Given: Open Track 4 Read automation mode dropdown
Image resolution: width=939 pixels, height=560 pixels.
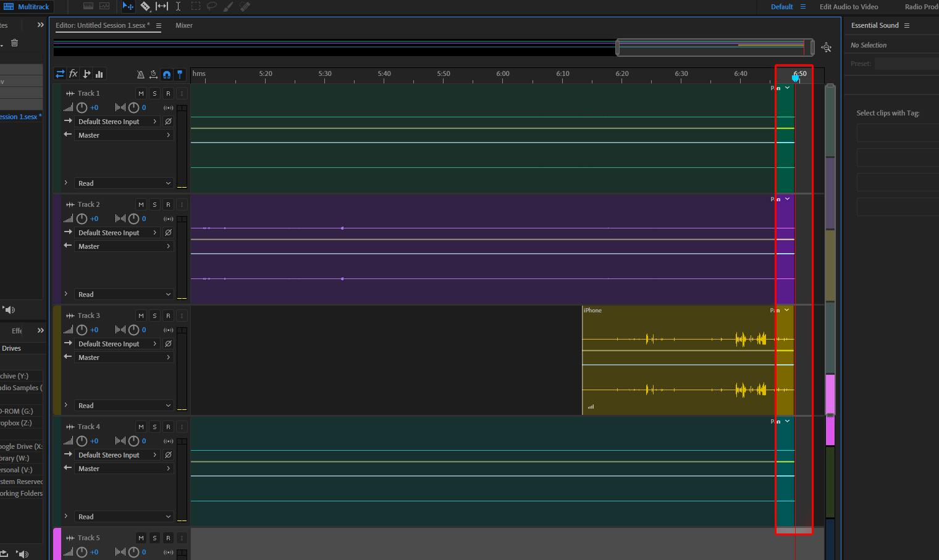Looking at the screenshot, I should [x=124, y=517].
